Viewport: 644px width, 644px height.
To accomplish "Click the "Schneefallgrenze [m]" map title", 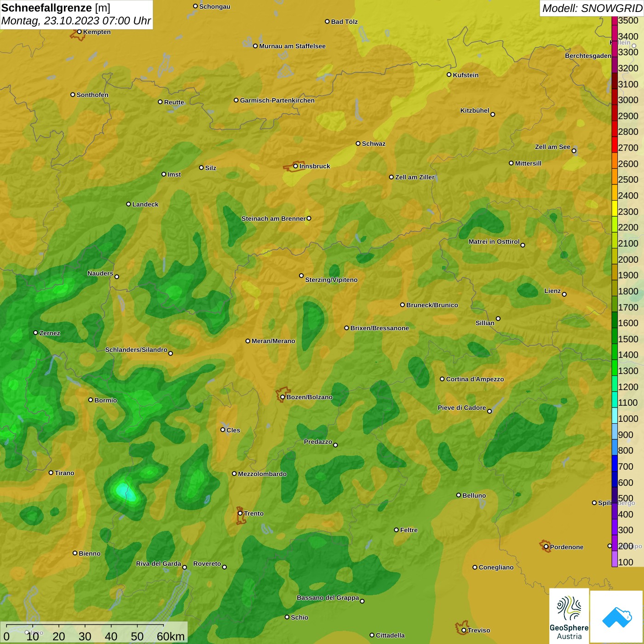I will (x=56, y=8).
